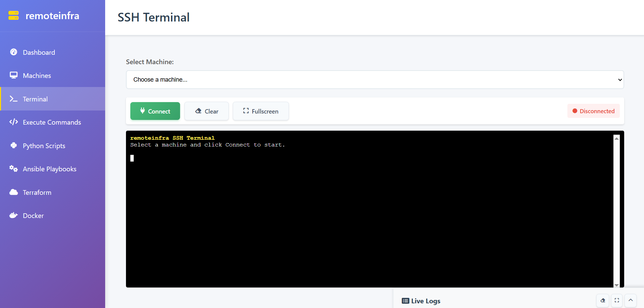The width and height of the screenshot is (644, 308).
Task: Click the remoteinfra server logo icon
Action: tap(13, 15)
